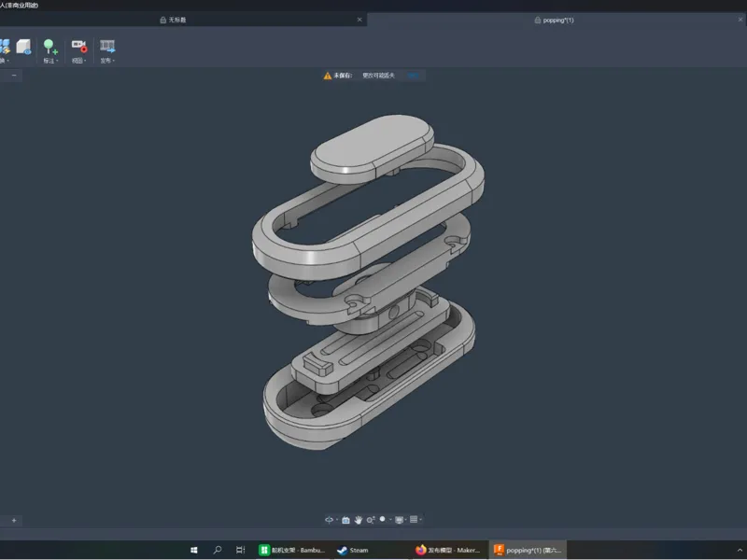The image size is (747, 560).
Task: Open Steam from the taskbar
Action: (x=353, y=550)
